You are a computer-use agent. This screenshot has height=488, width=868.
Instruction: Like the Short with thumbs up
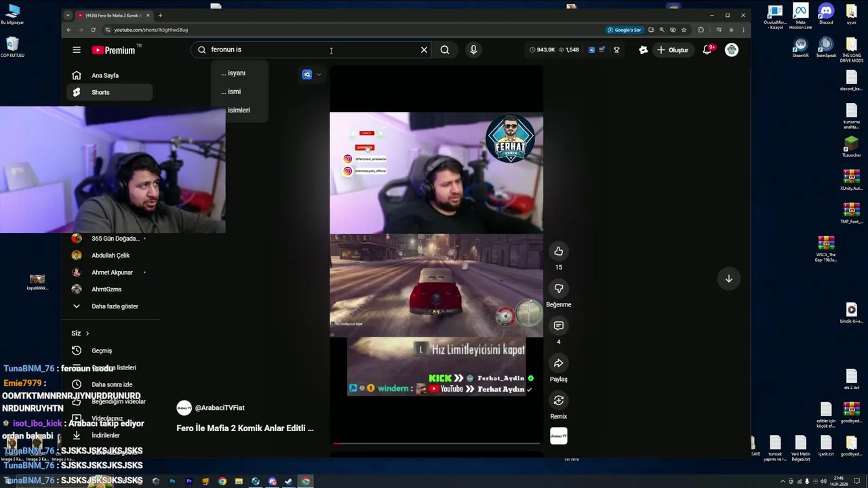click(559, 251)
